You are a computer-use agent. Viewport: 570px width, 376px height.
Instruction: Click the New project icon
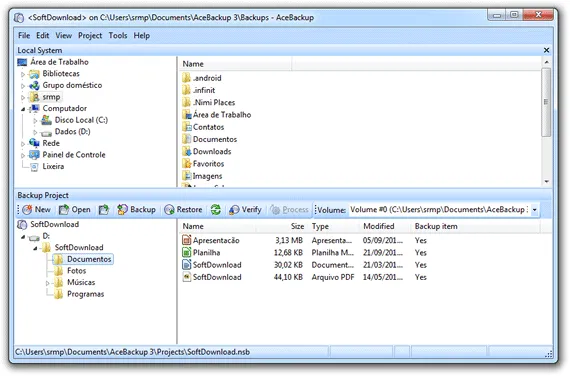point(27,210)
